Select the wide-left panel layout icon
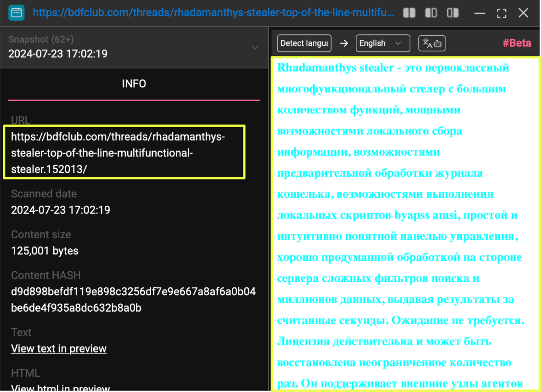 point(431,13)
